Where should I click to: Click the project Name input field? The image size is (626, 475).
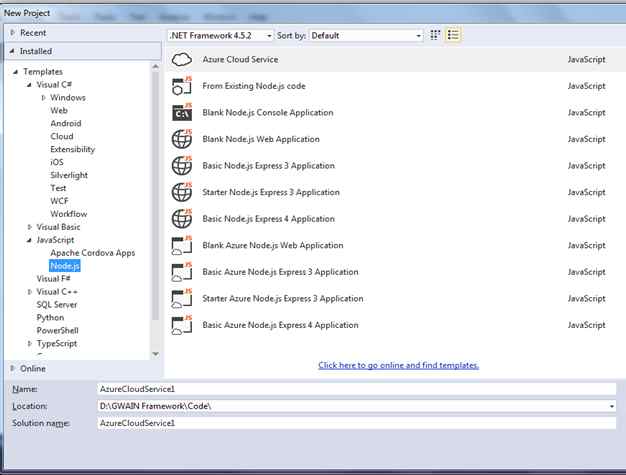click(357, 389)
